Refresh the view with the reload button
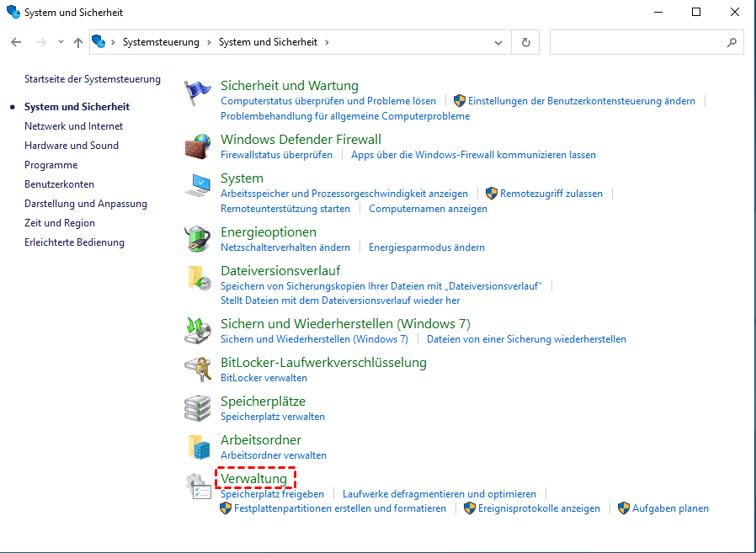The image size is (756, 553). [x=525, y=42]
